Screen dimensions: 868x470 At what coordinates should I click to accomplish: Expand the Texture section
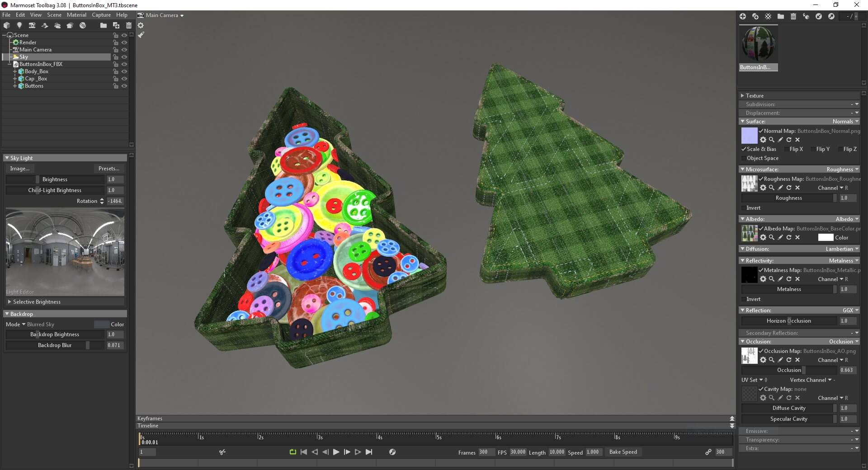tap(742, 96)
